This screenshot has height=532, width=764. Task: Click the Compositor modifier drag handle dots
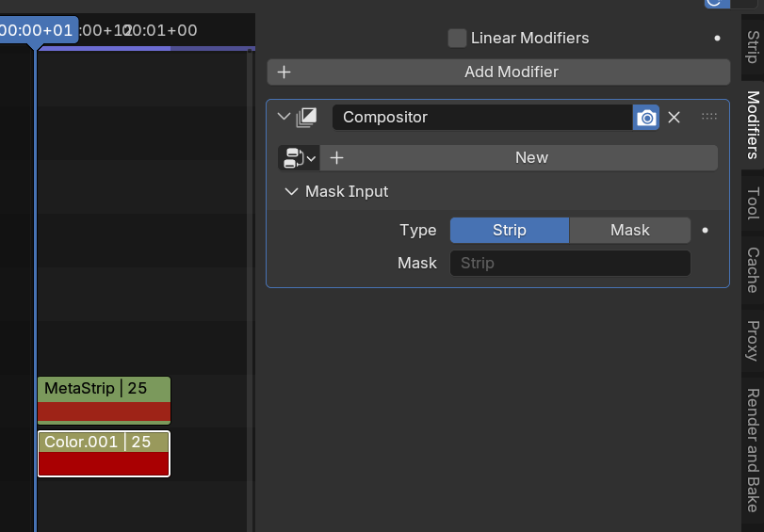click(x=709, y=117)
